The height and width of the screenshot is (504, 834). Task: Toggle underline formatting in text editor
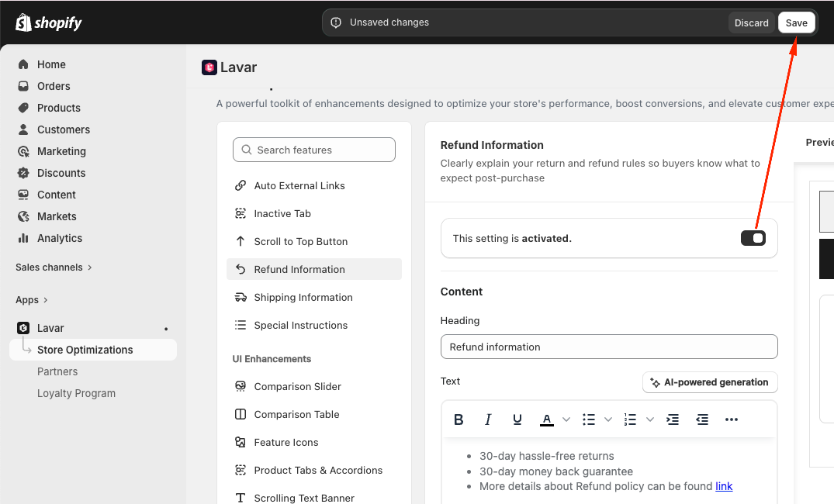(x=517, y=419)
